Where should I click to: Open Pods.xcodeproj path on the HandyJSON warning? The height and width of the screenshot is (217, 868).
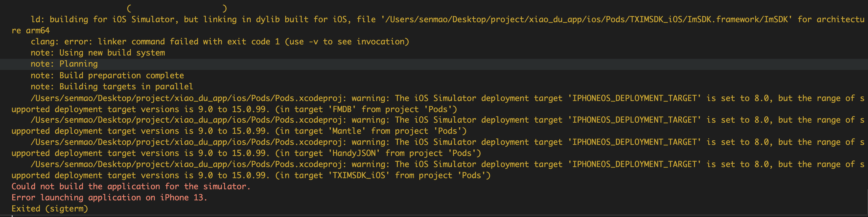coord(189,142)
